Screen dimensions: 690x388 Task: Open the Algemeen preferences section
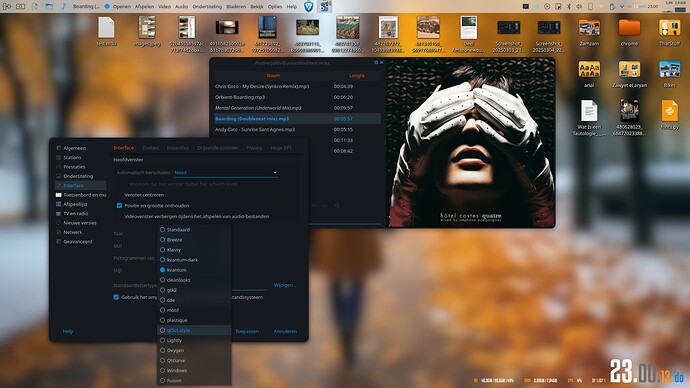click(x=74, y=148)
